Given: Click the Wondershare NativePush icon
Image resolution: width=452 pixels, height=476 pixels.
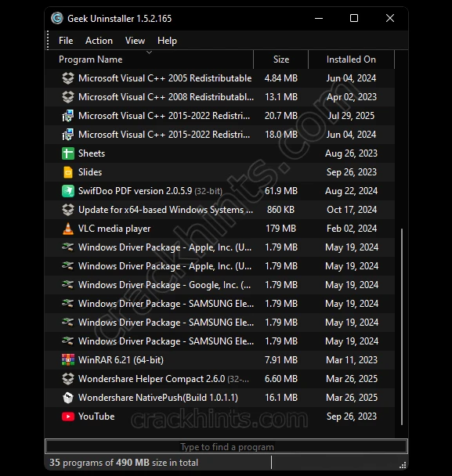Looking at the screenshot, I should (x=68, y=398).
